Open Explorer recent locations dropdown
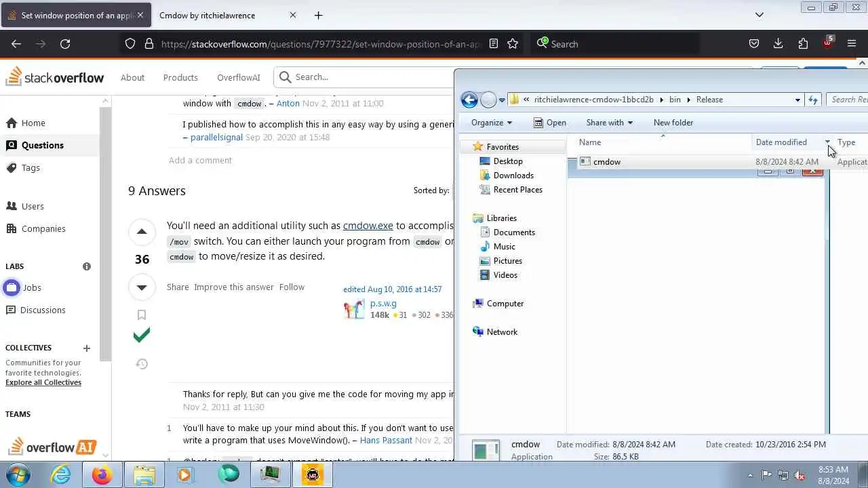 click(502, 100)
